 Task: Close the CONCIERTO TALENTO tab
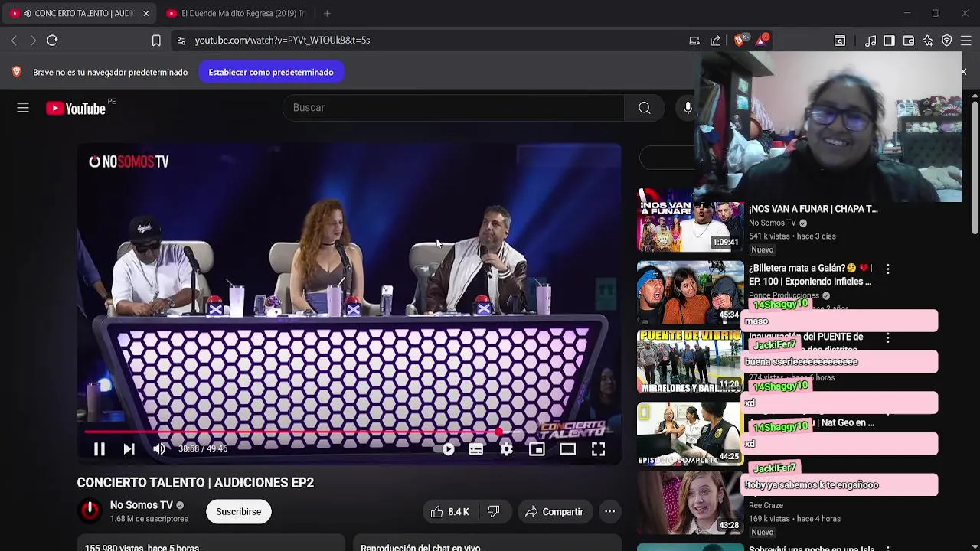point(145,13)
